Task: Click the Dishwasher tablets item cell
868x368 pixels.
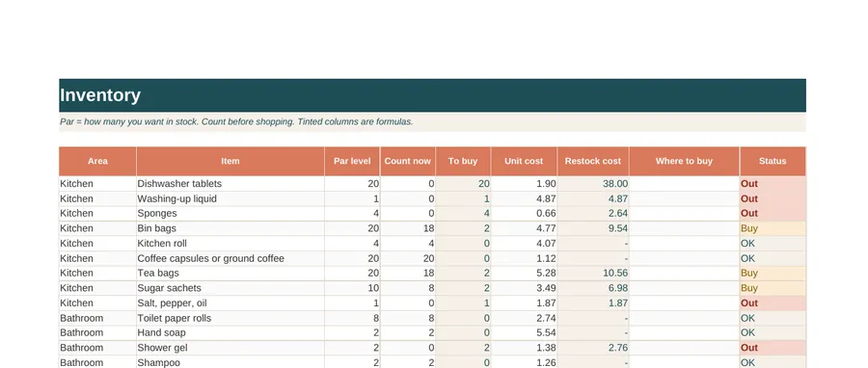Action: click(x=231, y=184)
